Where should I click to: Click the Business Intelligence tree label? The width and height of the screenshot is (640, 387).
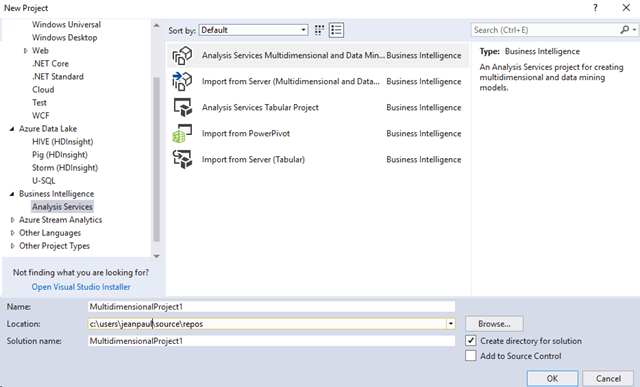point(57,194)
